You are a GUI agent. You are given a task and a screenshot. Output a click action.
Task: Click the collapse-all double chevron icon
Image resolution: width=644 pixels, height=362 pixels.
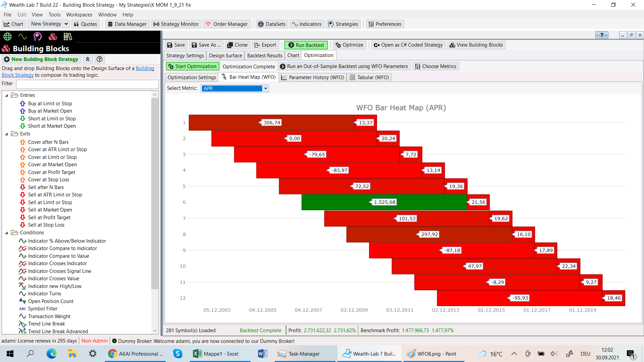point(88,59)
